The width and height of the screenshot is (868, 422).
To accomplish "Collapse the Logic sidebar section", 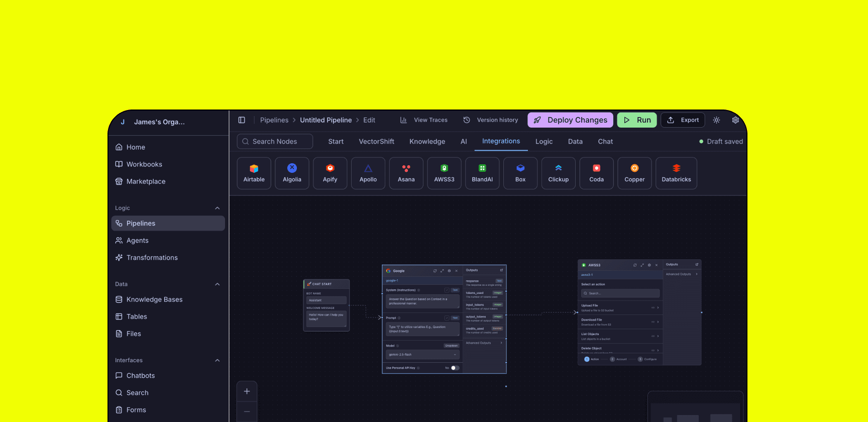I will pyautogui.click(x=218, y=208).
